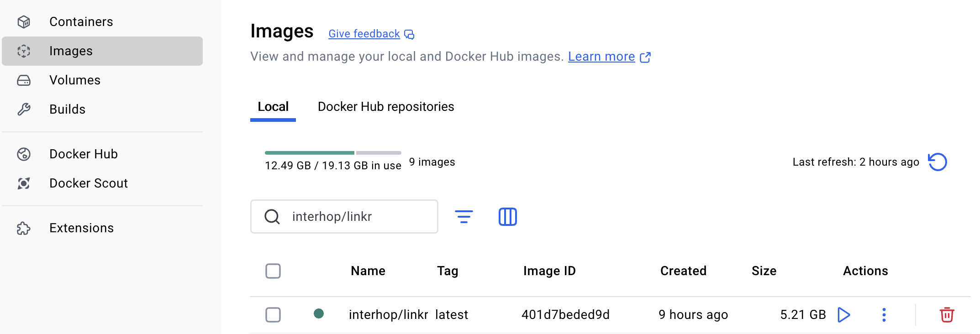Click the 9 hours ago cell
Screen dimensions: 980x334
[x=693, y=315]
